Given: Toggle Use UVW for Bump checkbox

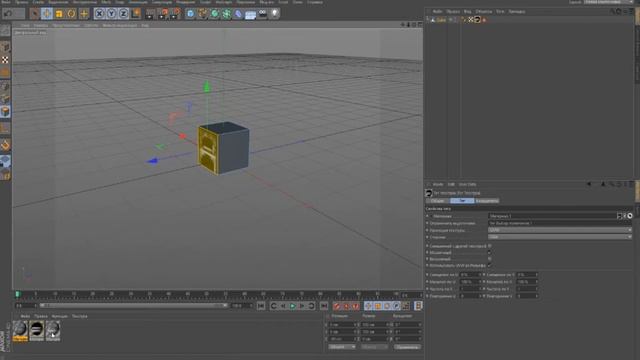Looking at the screenshot, I should pyautogui.click(x=489, y=266).
